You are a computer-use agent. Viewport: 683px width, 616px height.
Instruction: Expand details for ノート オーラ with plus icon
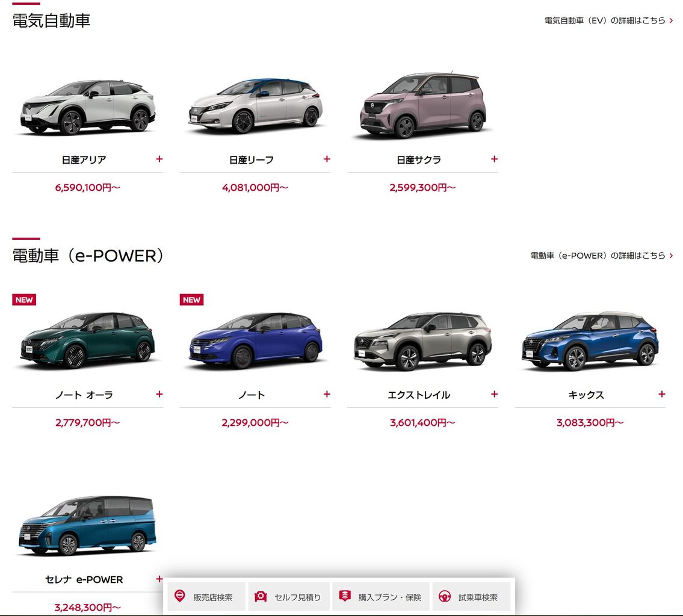point(159,395)
